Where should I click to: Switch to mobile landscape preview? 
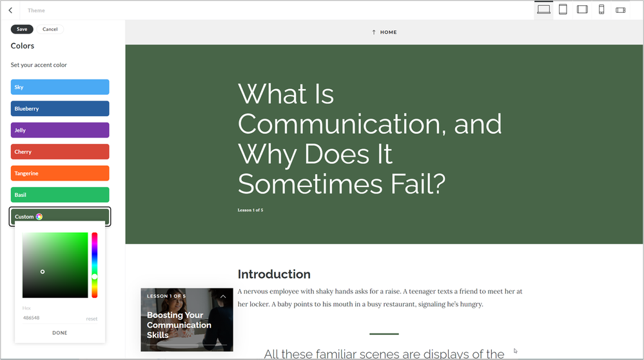tap(621, 10)
